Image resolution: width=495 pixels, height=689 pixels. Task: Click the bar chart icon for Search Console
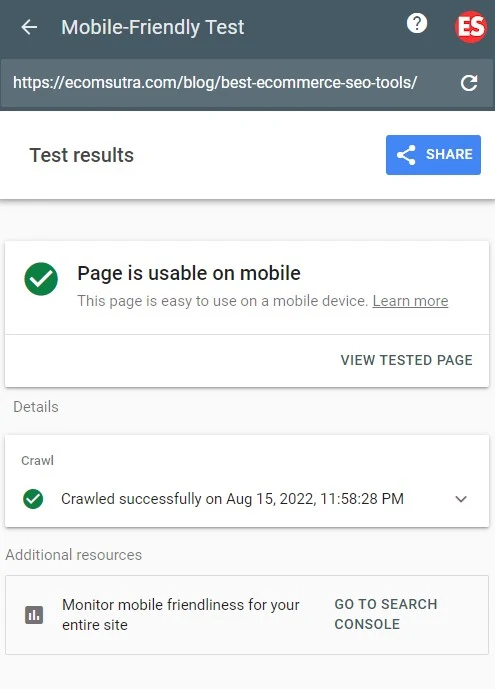pos(34,615)
